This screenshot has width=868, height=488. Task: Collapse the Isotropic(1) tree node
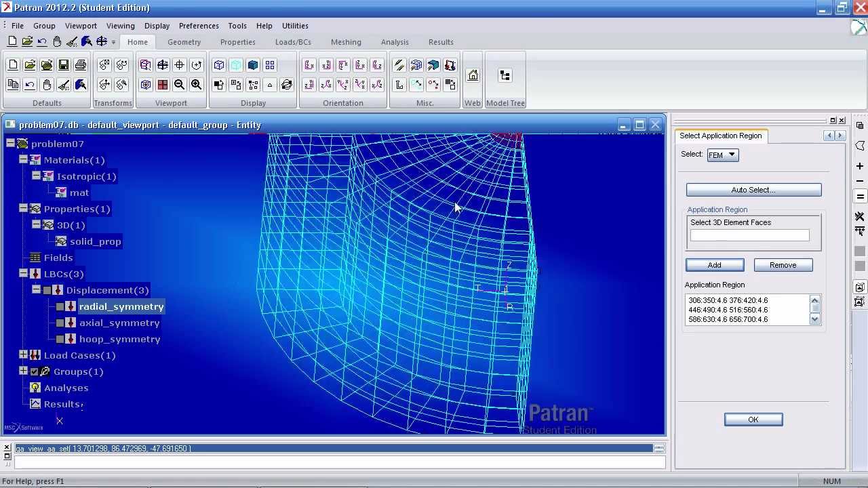click(x=36, y=176)
